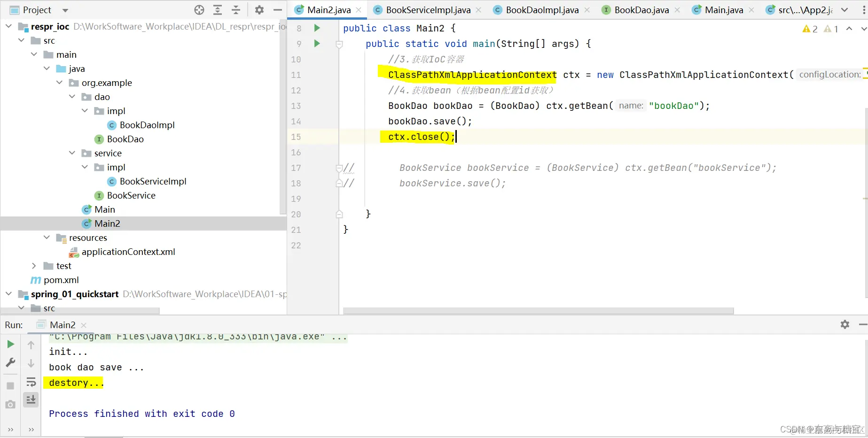Image resolution: width=868 pixels, height=438 pixels.
Task: Run main method from line 9 gutter arrow
Action: click(x=317, y=44)
